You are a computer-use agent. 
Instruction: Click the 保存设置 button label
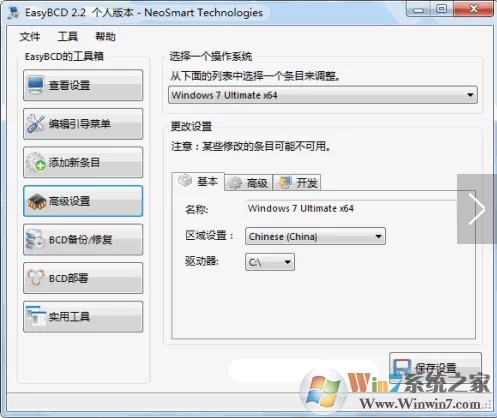pyautogui.click(x=435, y=368)
